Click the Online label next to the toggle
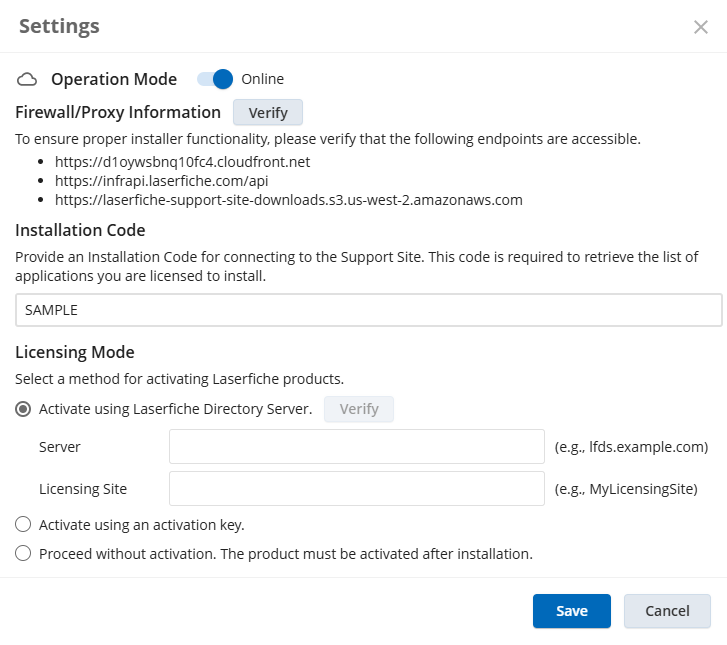This screenshot has width=727, height=645. tap(262, 79)
